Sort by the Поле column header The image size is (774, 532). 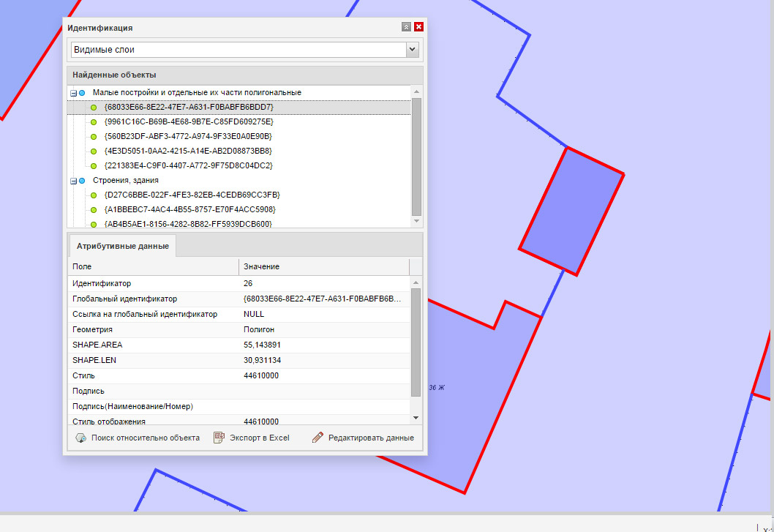[154, 267]
